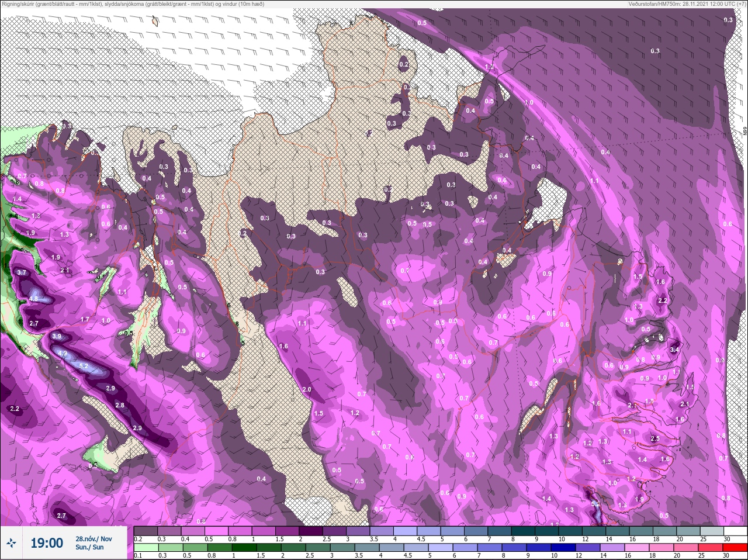748x560 pixels.
Task: Pick the pale green lower legend swatch labeled 0.1
Action: (146, 548)
